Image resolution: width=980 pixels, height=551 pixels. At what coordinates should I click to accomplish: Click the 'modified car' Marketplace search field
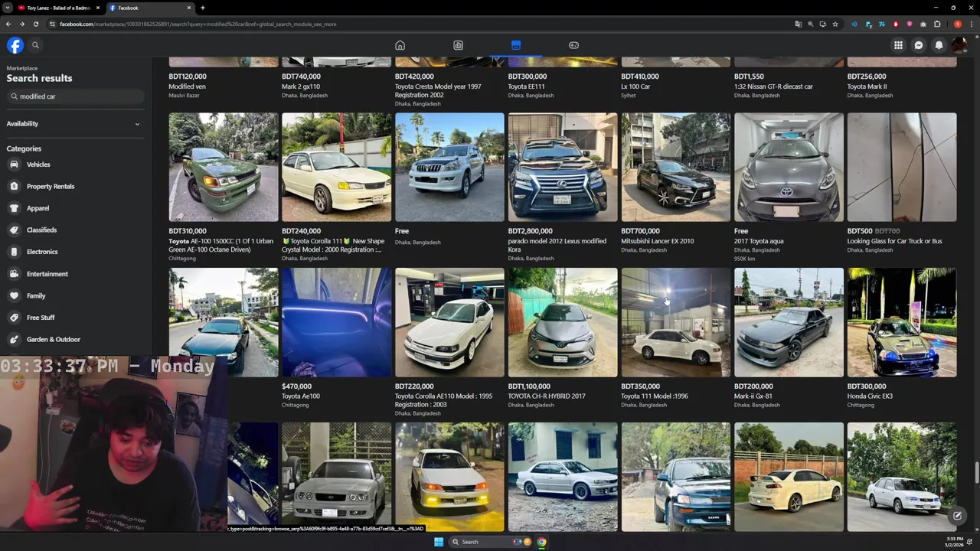[x=75, y=96]
